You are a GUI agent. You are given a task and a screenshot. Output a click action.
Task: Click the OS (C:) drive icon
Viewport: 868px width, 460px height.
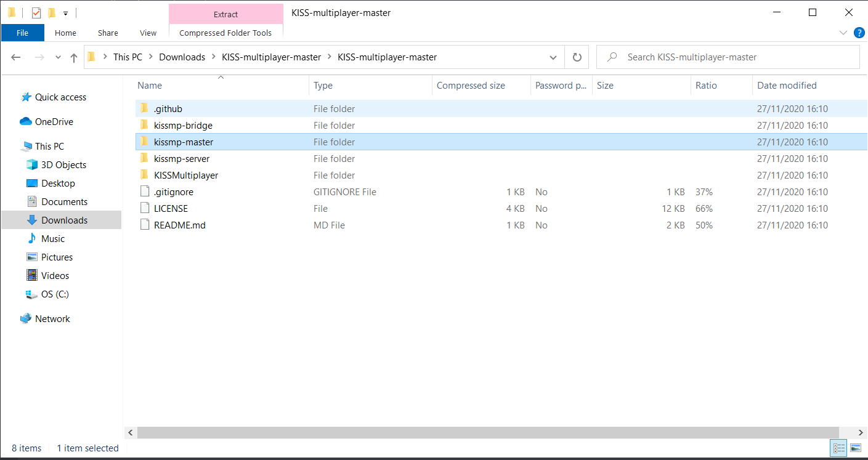click(32, 294)
